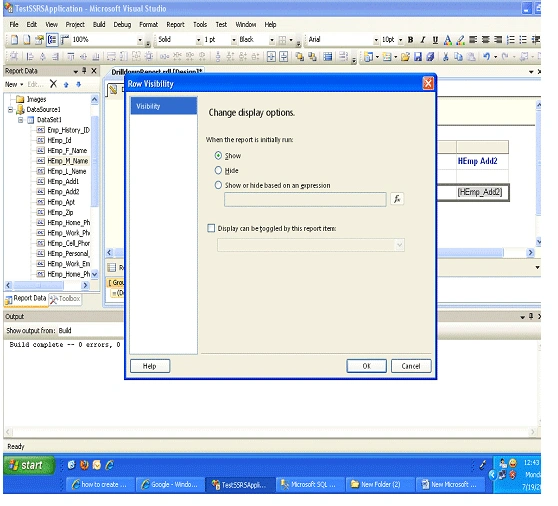558x506 pixels.
Task: Click move up arrow in Report Data
Action: click(66, 85)
